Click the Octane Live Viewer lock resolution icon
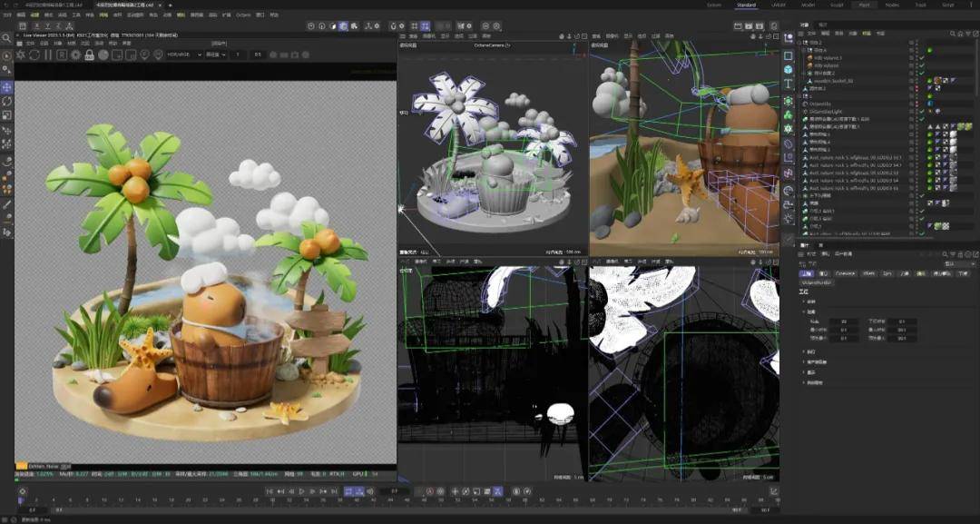 point(89,55)
